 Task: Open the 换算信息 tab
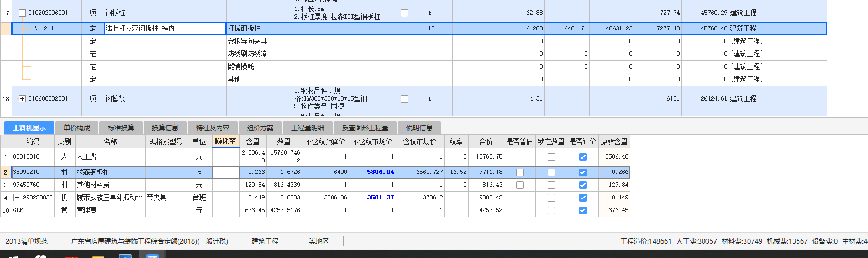[165, 128]
